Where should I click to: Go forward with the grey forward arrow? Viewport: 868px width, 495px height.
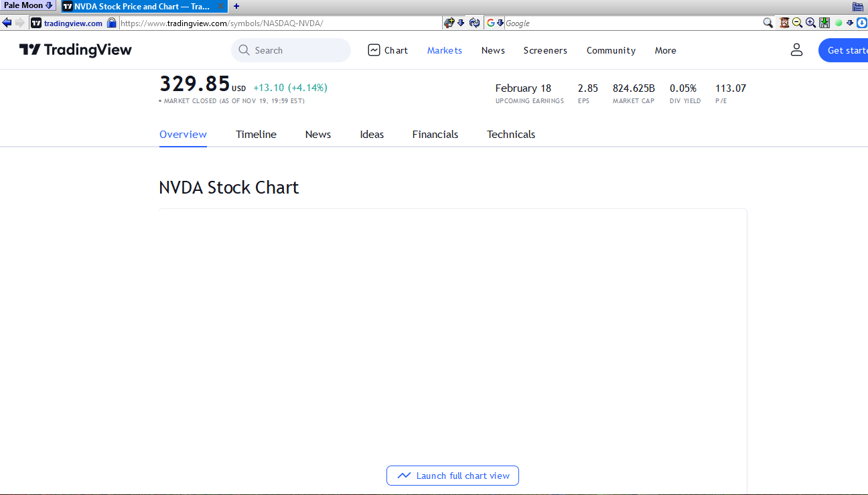tap(20, 23)
